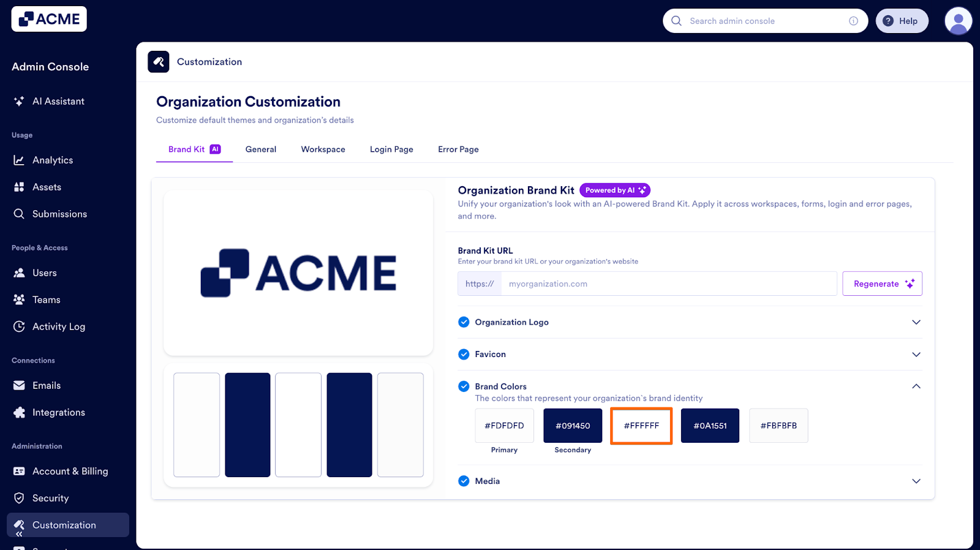Select the #FDFDFD primary color swatch
The image size is (980, 550).
504,426
